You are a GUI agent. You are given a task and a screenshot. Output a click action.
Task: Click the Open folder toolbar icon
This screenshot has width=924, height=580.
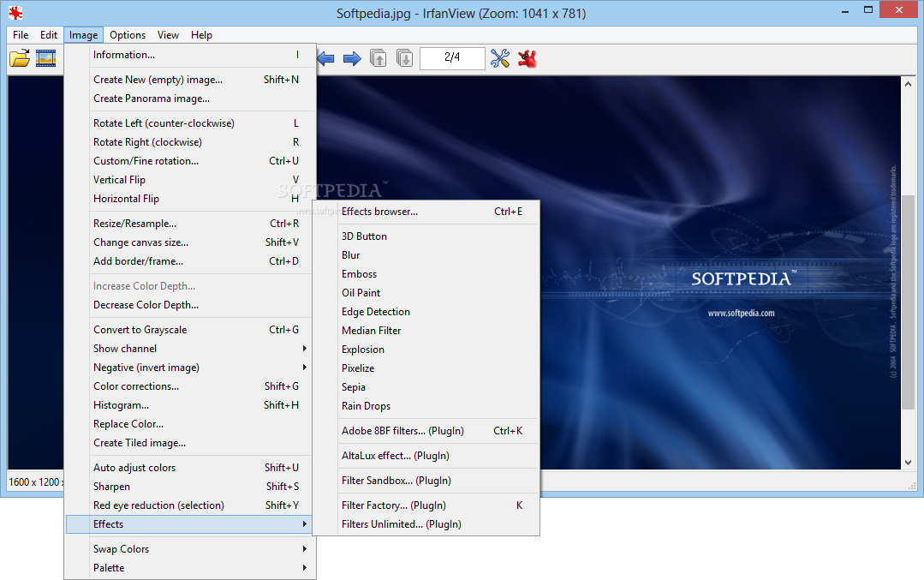(20, 57)
